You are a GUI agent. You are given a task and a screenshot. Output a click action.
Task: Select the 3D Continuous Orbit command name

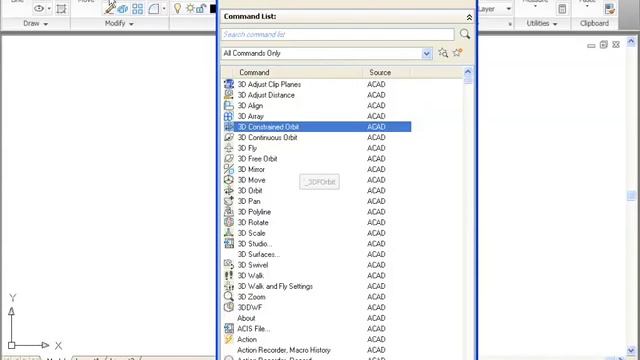[267, 137]
